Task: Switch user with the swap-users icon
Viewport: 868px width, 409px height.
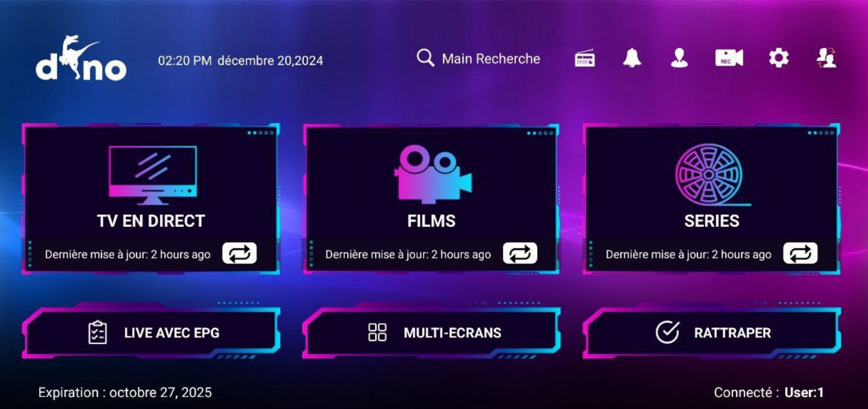Action: click(x=826, y=58)
